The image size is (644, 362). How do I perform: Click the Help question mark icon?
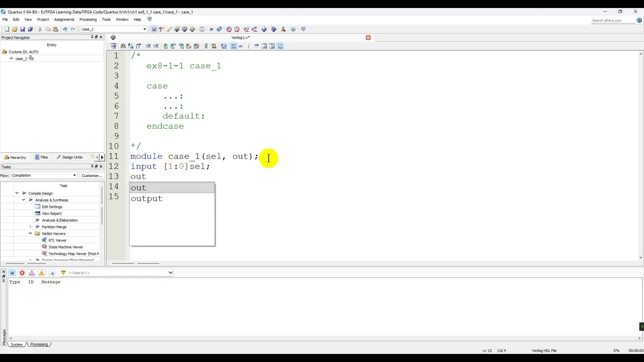tap(293, 29)
